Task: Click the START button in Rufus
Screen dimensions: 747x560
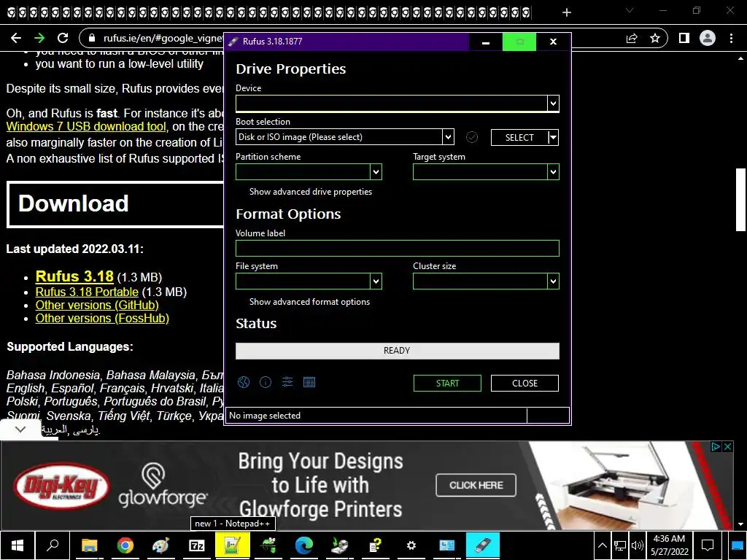Action: tap(447, 384)
